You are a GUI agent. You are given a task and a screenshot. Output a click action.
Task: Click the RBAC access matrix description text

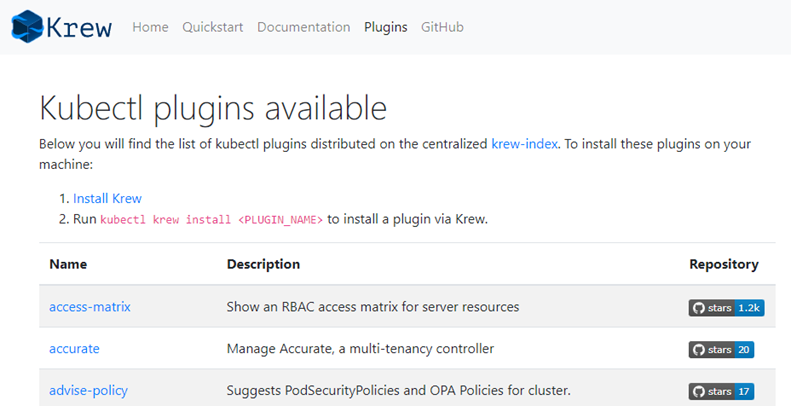click(x=373, y=307)
